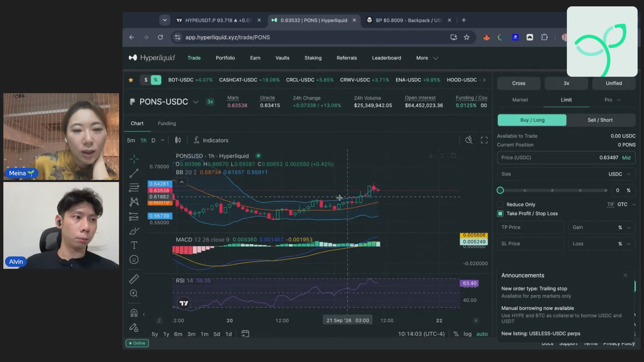This screenshot has height=362, width=644.
Task: Set price to Mid
Action: (626, 158)
